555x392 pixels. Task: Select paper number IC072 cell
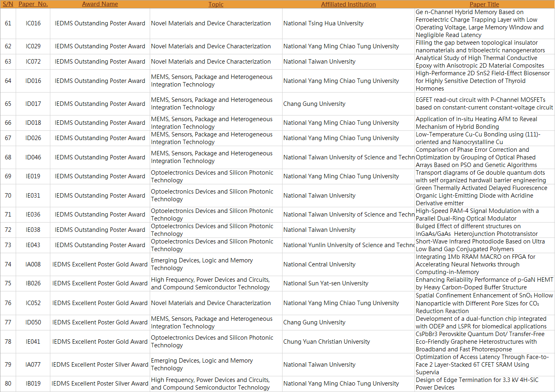pos(33,62)
